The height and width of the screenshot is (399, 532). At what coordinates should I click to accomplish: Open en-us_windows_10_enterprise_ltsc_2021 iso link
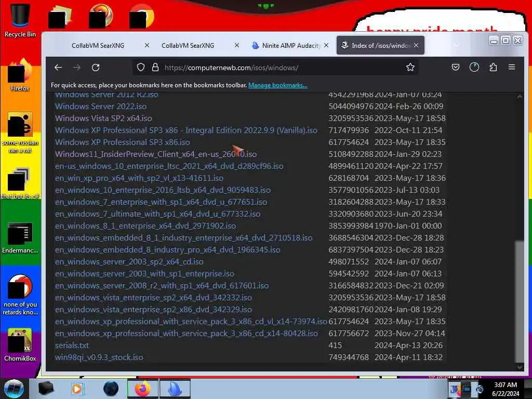point(169,166)
